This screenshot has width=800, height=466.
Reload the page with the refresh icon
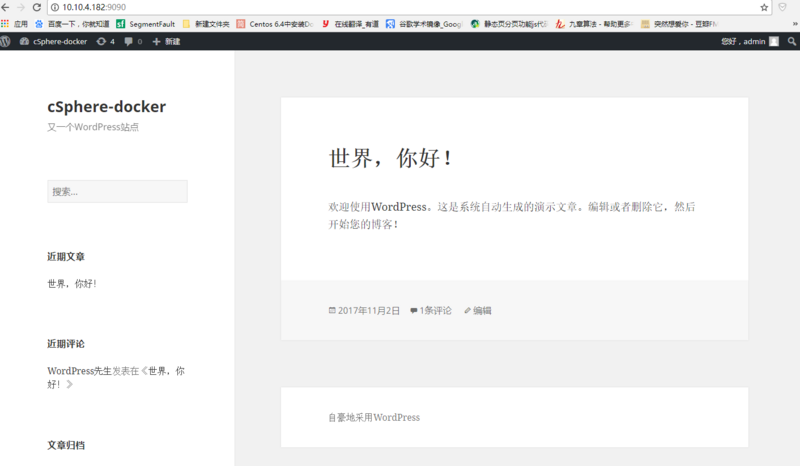click(37, 7)
